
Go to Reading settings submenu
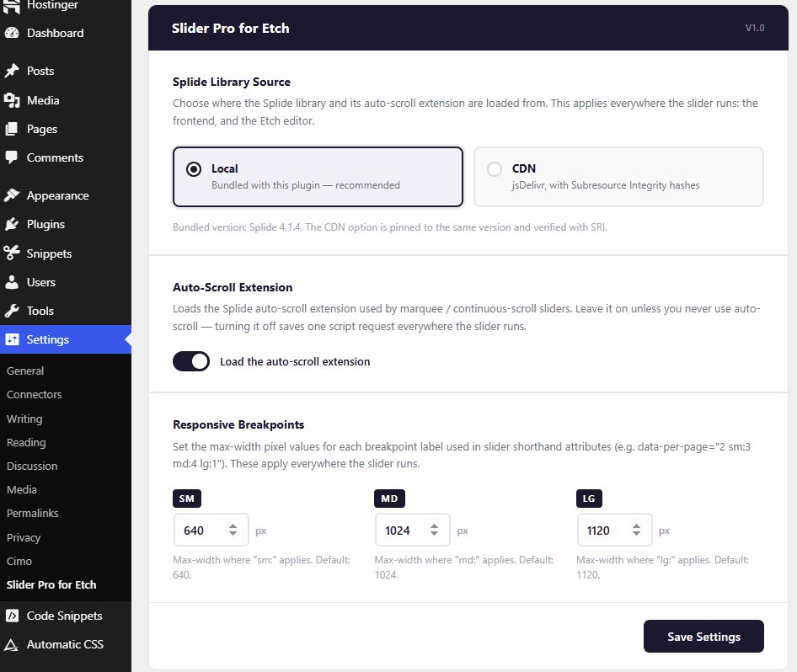click(26, 442)
